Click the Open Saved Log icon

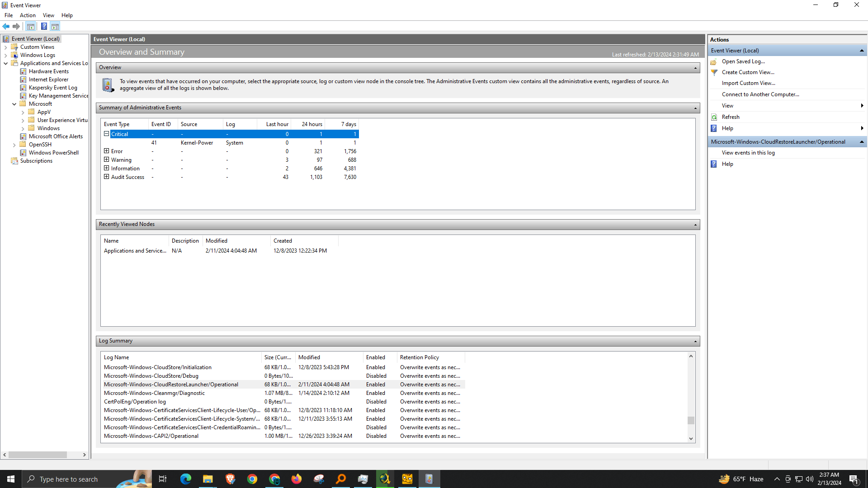click(x=714, y=61)
